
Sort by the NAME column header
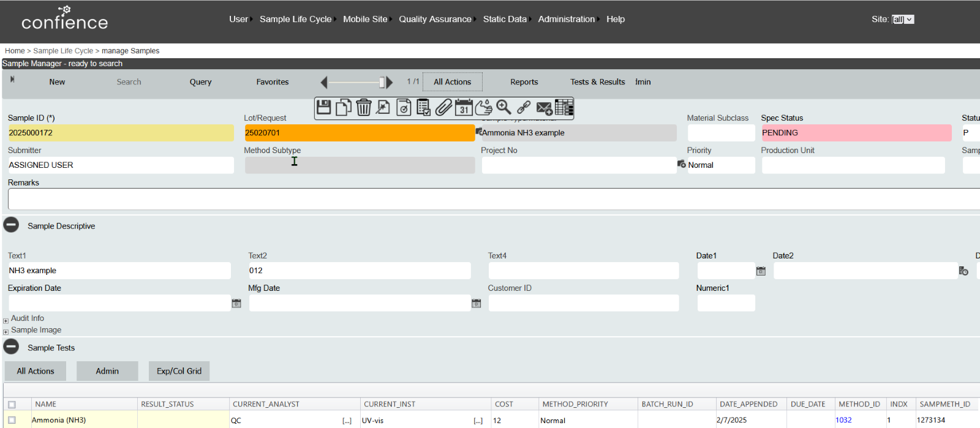coord(46,404)
